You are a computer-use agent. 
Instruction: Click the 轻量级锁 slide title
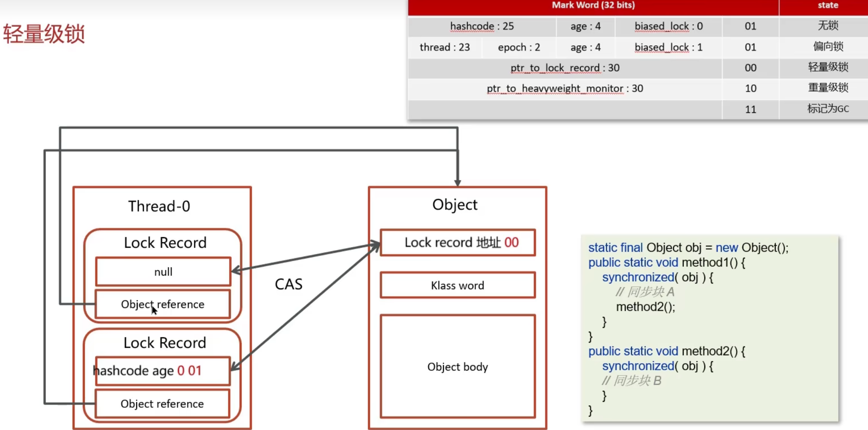[x=44, y=34]
